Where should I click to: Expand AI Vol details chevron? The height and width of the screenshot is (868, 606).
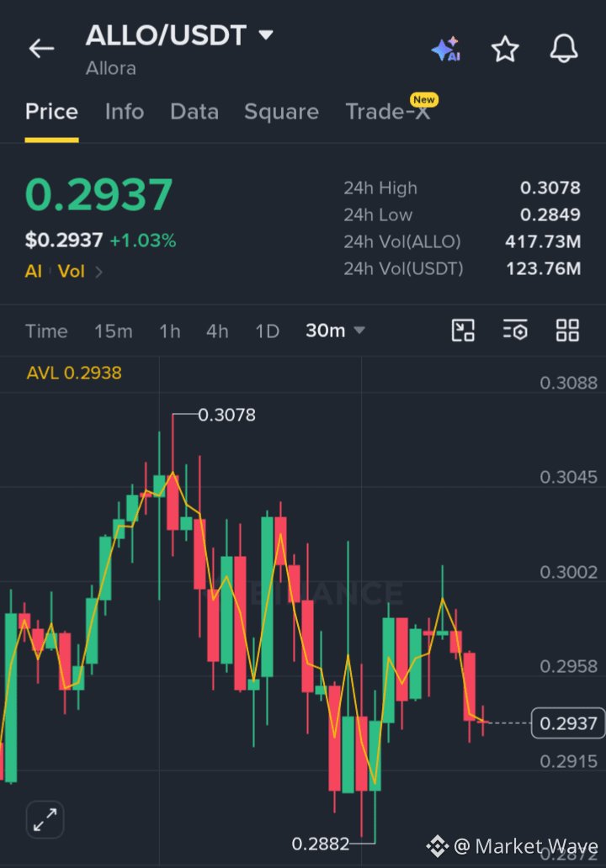98,272
